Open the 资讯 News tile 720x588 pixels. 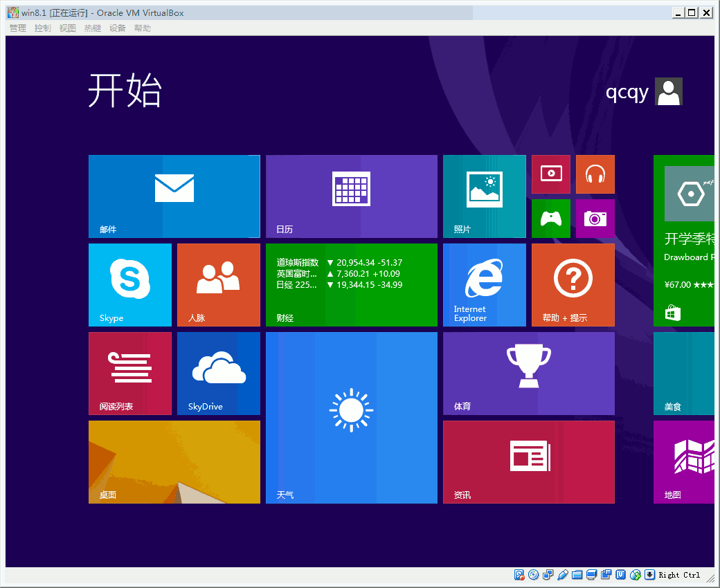coord(528,462)
